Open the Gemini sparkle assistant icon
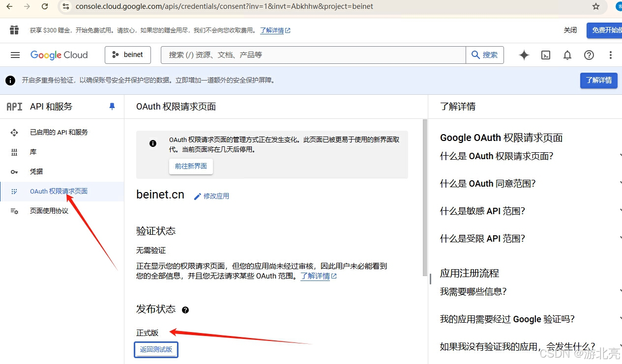This screenshot has width=622, height=364. [524, 55]
